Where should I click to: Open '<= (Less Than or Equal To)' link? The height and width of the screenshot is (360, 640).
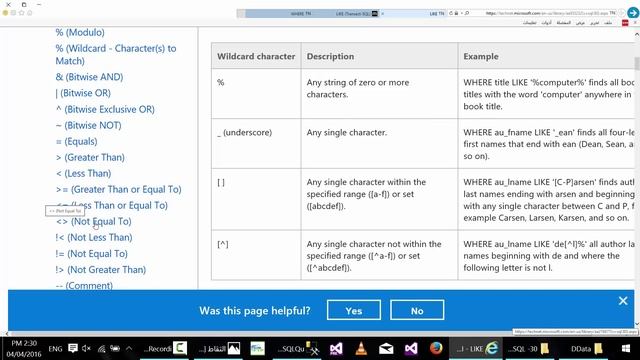click(x=112, y=205)
